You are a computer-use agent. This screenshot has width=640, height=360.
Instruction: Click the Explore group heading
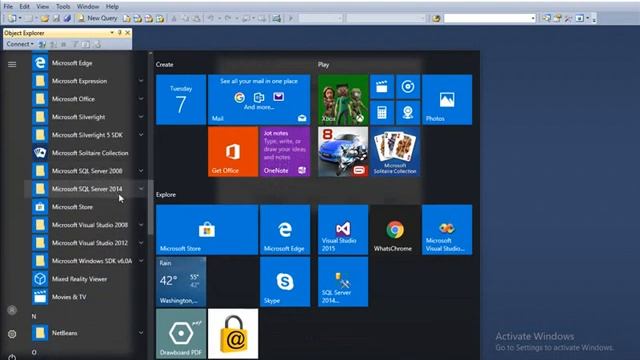166,195
